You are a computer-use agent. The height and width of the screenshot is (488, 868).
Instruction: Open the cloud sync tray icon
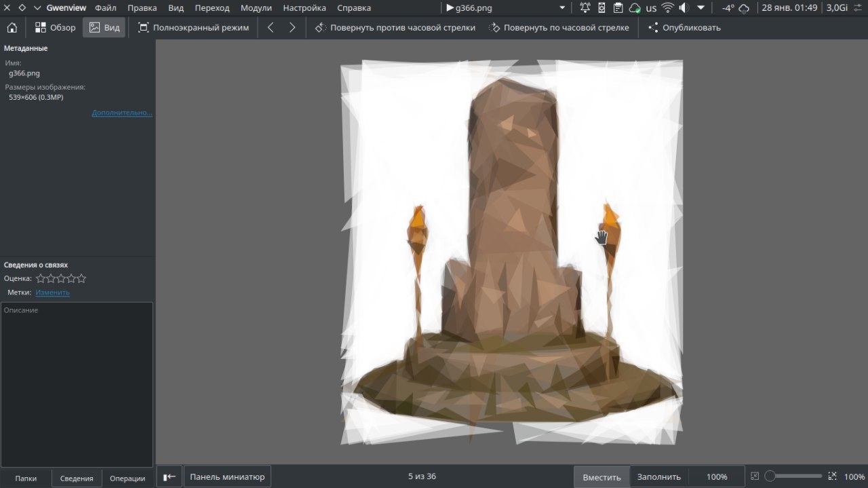pyautogui.click(x=635, y=8)
